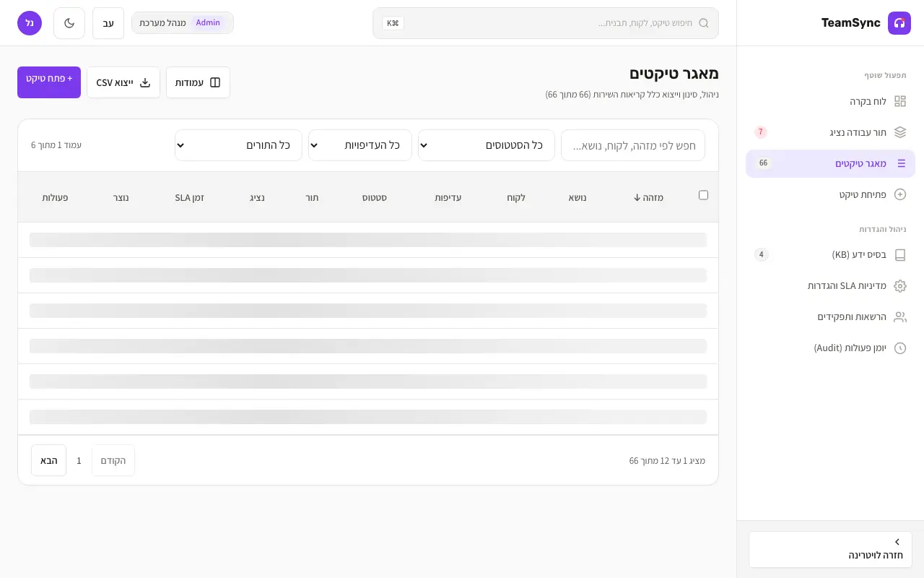Viewport: 924px width, 578px height.
Task: Click the dashboard grid icon
Action: [x=900, y=101]
